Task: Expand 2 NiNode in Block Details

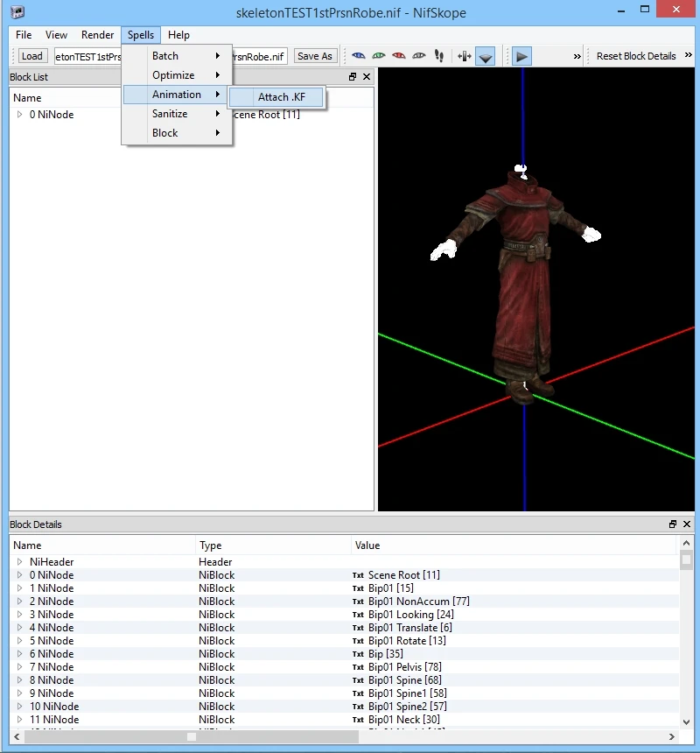Action: 19,601
